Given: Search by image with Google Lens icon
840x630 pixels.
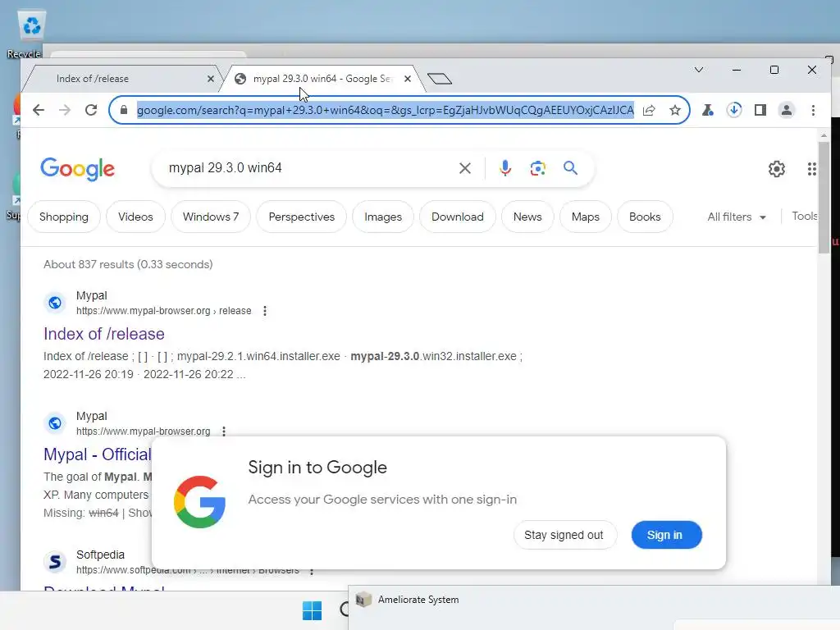Looking at the screenshot, I should (538, 168).
